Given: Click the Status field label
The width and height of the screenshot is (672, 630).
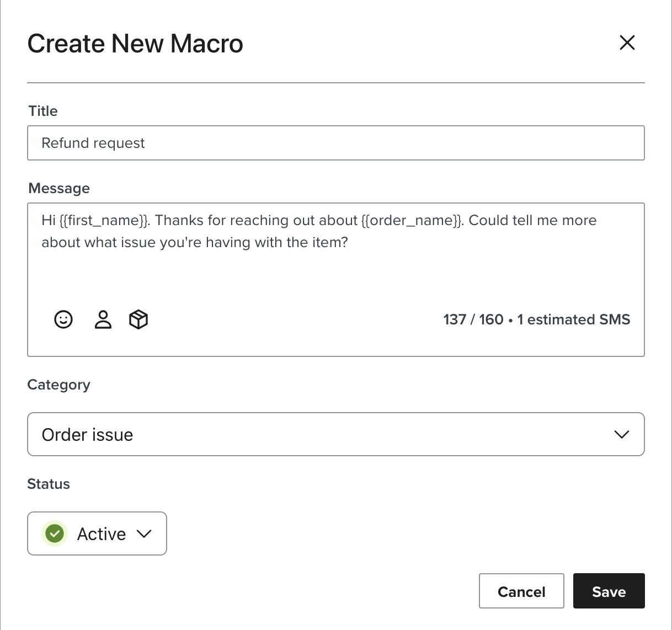Looking at the screenshot, I should point(49,484).
